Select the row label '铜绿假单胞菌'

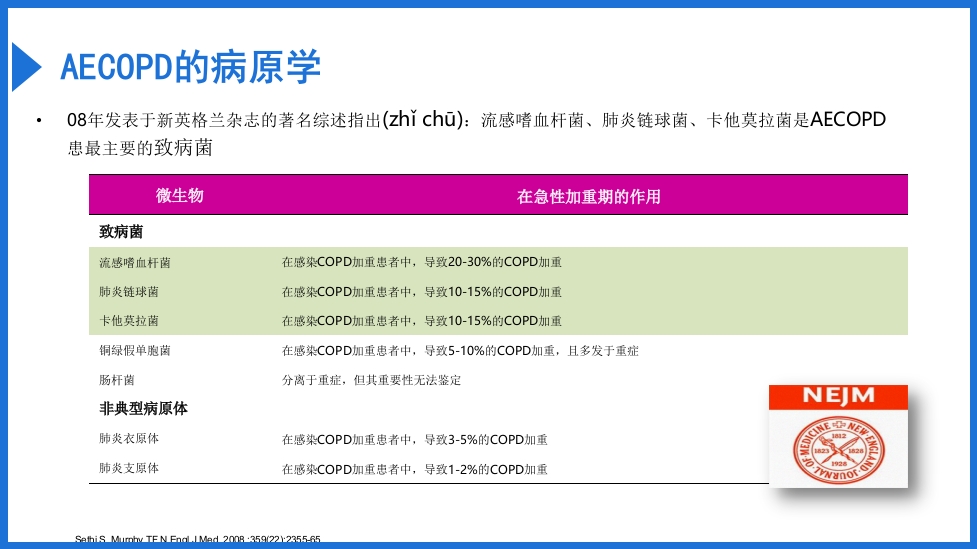pyautogui.click(x=135, y=350)
